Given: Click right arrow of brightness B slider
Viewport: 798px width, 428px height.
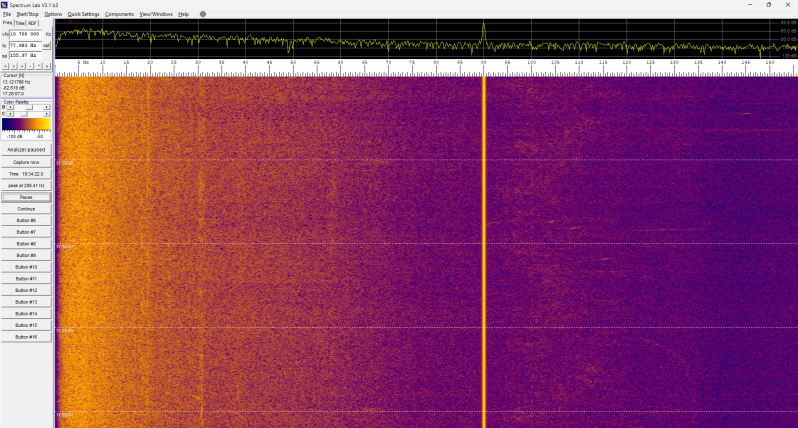Looking at the screenshot, I should pyautogui.click(x=46, y=107).
